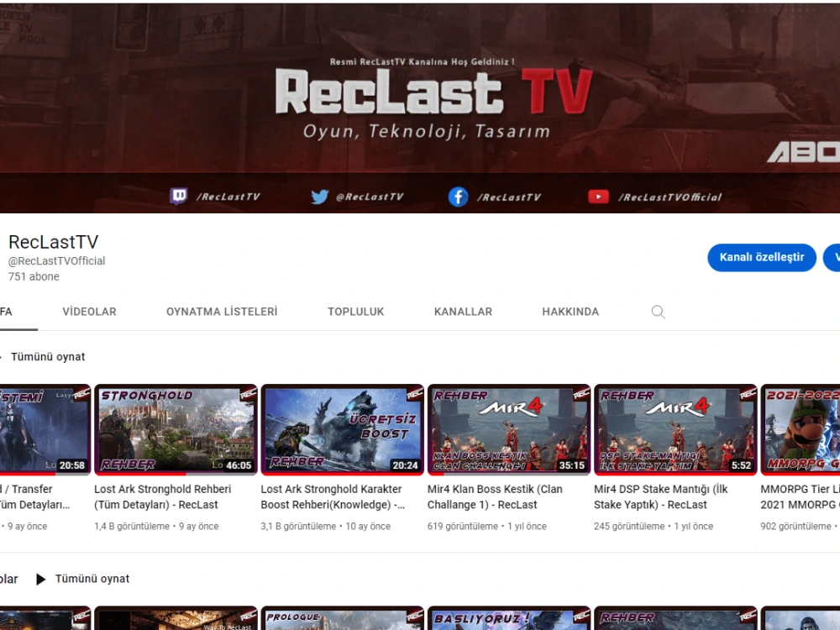Open the Lost Ark Stronghold Rehberi title
The width and height of the screenshot is (840, 630).
(x=163, y=496)
